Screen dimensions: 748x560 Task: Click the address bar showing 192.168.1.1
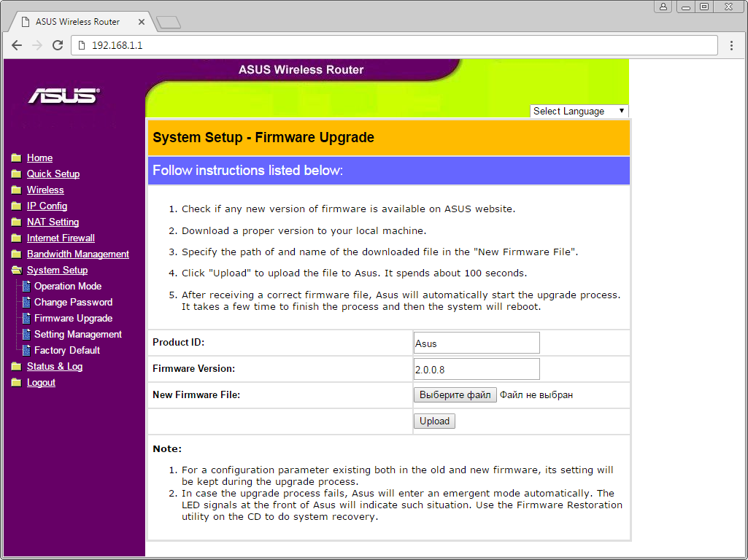394,45
